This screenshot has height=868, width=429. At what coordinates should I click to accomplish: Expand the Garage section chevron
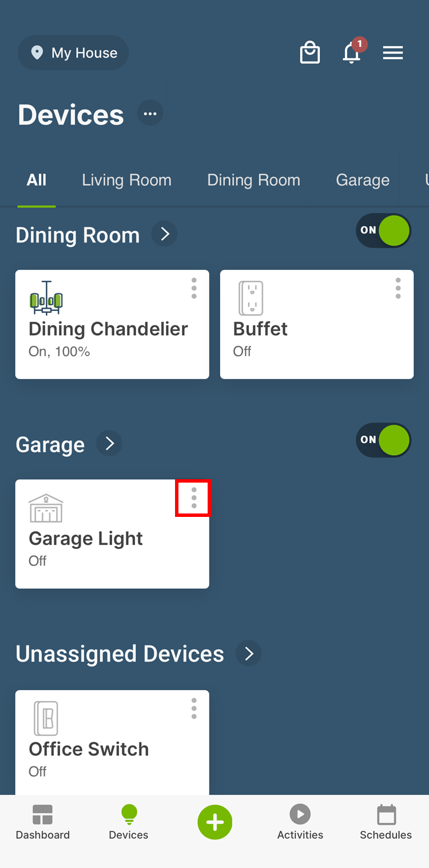(109, 444)
